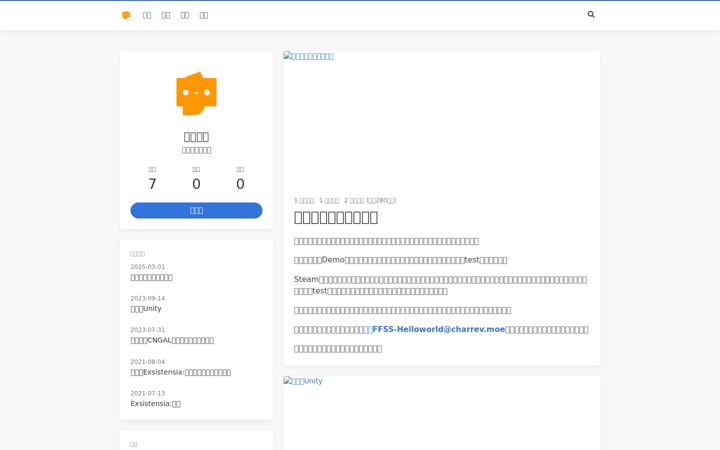Open the 2021-07-13 Exsistensia post
Image resolution: width=720 pixels, height=450 pixels.
[x=156, y=404]
